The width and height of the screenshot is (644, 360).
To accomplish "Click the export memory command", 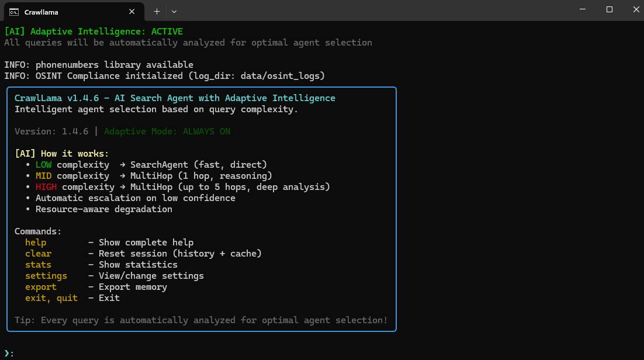I will click(x=40, y=286).
